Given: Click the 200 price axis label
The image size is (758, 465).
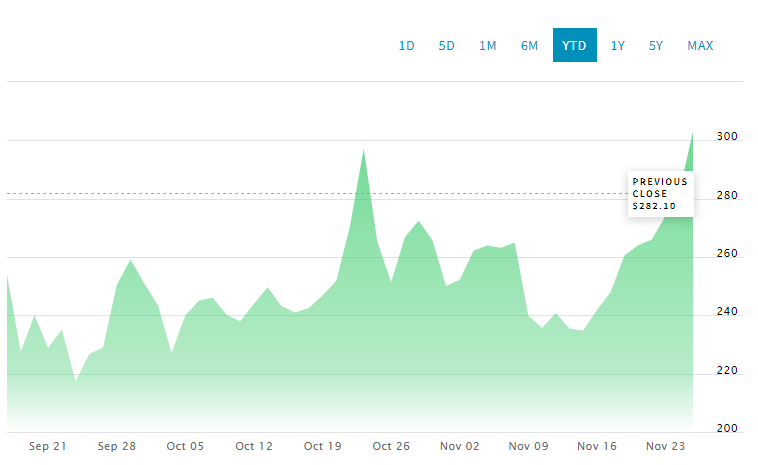Looking at the screenshot, I should (x=727, y=428).
